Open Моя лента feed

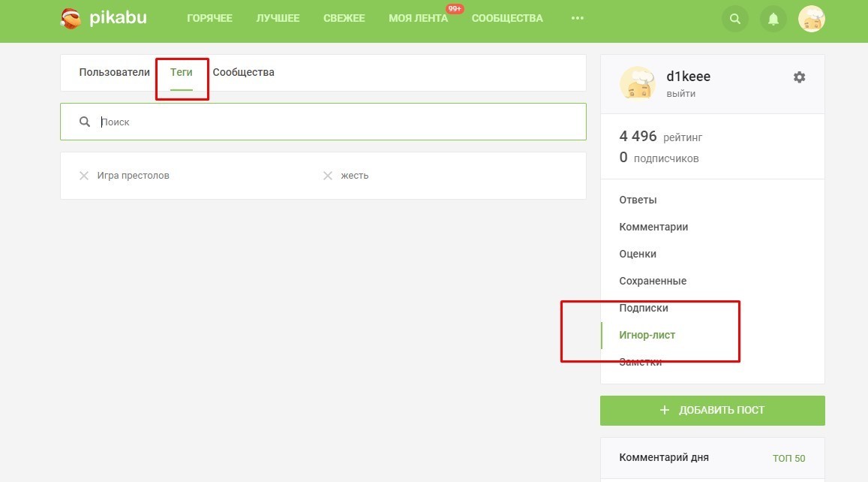(x=418, y=18)
